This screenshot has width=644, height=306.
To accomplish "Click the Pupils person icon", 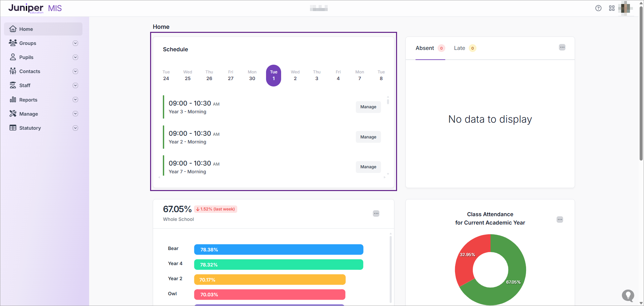I will 13,57.
